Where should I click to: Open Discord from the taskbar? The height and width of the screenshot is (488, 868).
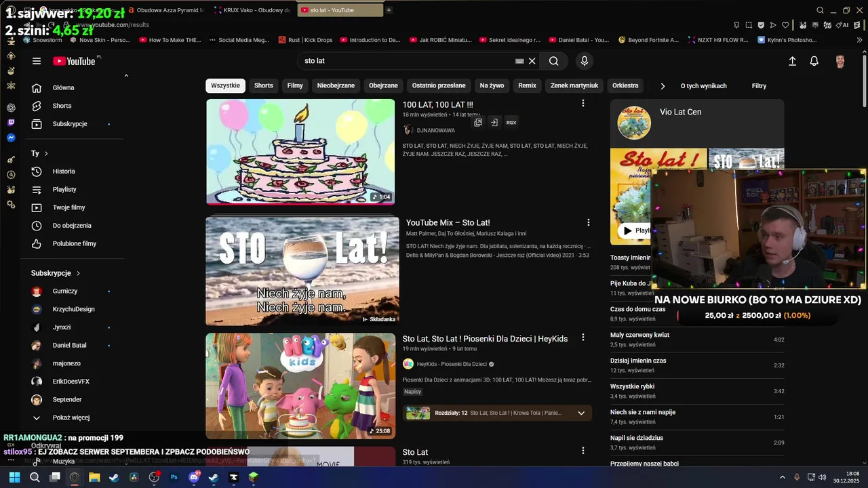tap(194, 477)
